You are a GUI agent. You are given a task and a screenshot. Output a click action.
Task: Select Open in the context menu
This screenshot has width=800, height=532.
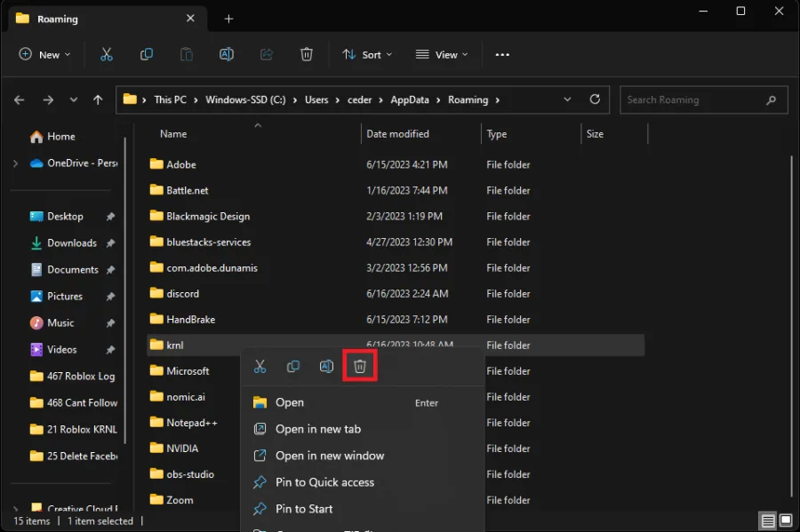pos(363,402)
